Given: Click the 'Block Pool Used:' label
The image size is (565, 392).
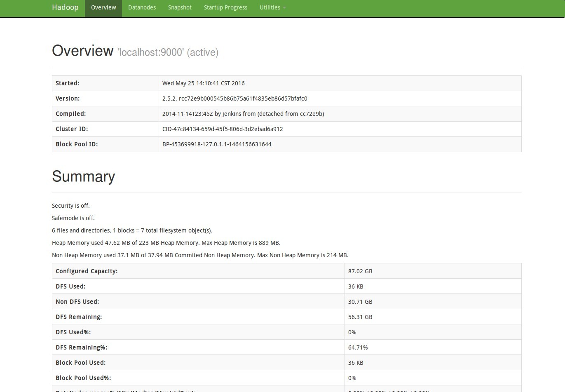Looking at the screenshot, I should point(81,363).
